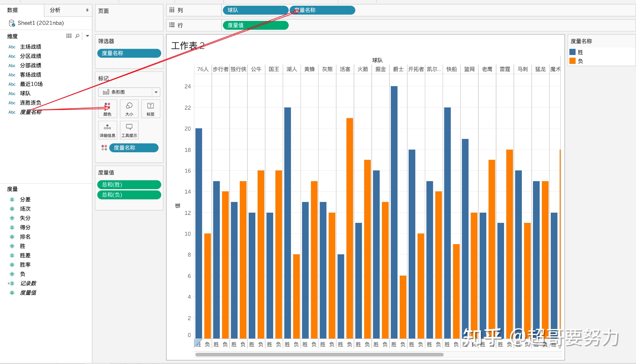
Task: Open the mark type 条形图 dropdown
Action: 156,92
